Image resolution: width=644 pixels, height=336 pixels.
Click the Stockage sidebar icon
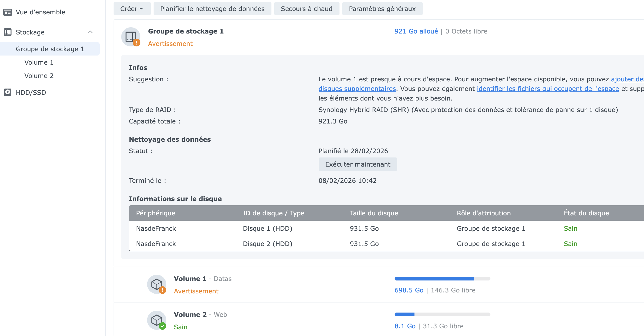coord(7,32)
